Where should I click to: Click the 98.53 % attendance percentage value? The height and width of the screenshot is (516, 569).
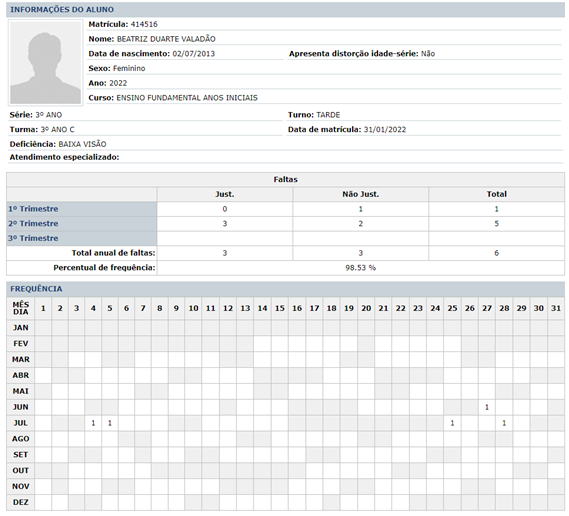(x=360, y=268)
